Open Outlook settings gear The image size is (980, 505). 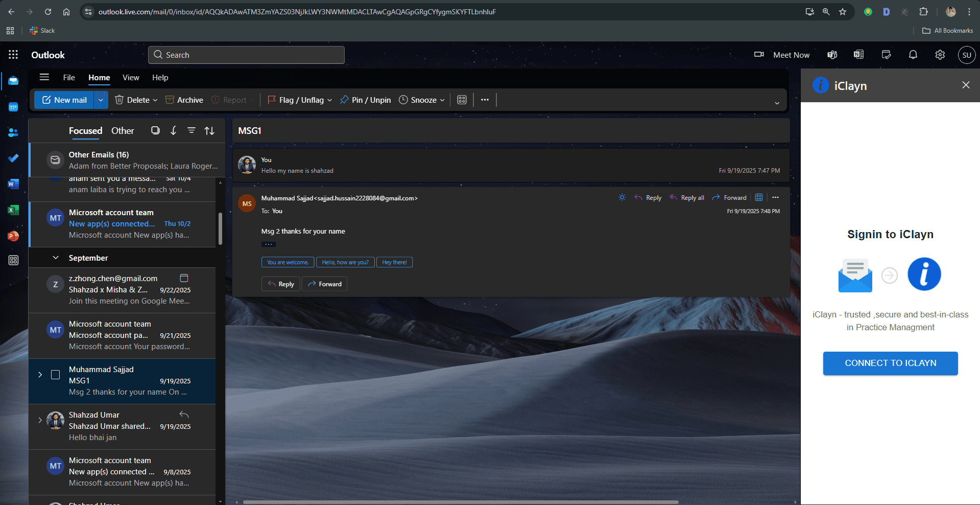[x=940, y=55]
